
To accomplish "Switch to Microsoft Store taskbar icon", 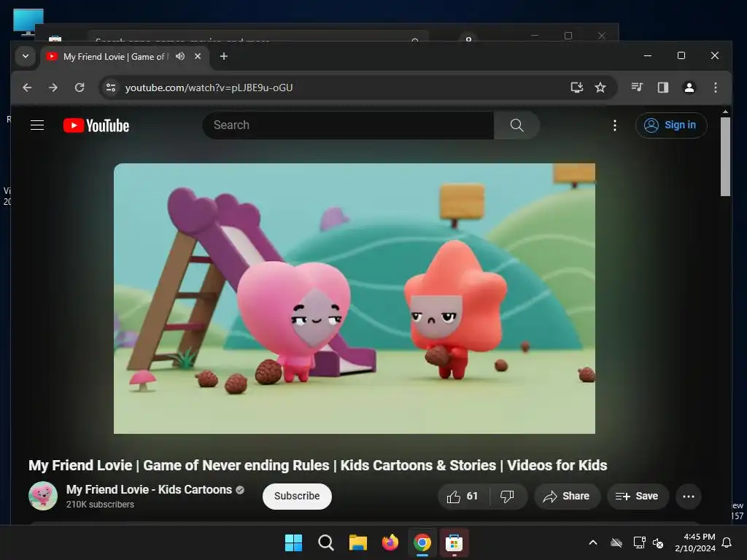I will click(x=454, y=542).
